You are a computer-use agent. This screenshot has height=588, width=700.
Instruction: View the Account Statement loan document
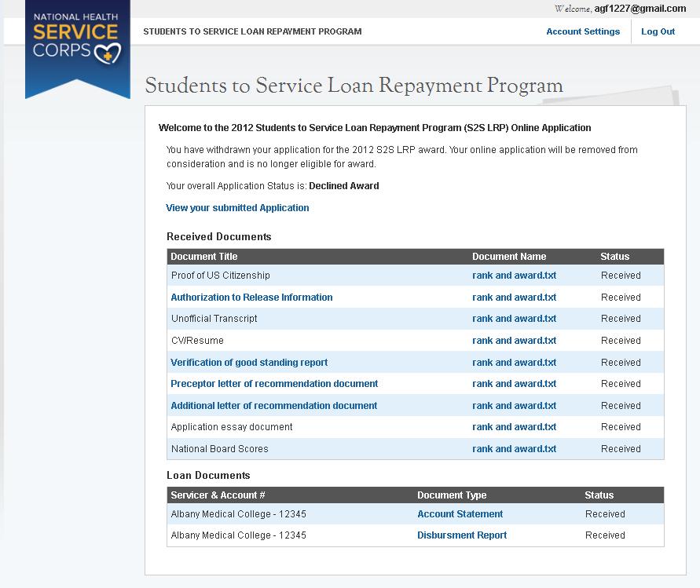(460, 514)
